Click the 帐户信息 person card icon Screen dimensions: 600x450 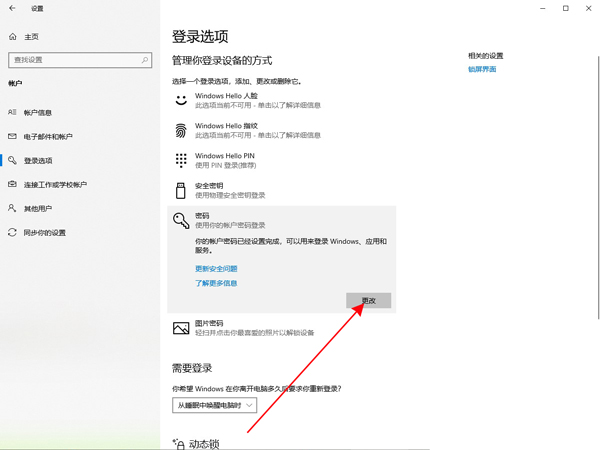coord(12,112)
